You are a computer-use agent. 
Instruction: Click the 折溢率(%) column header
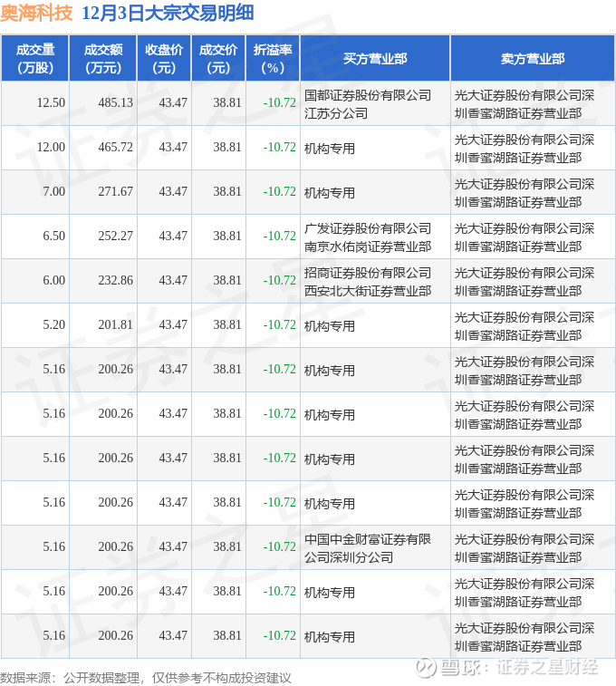coord(273,59)
